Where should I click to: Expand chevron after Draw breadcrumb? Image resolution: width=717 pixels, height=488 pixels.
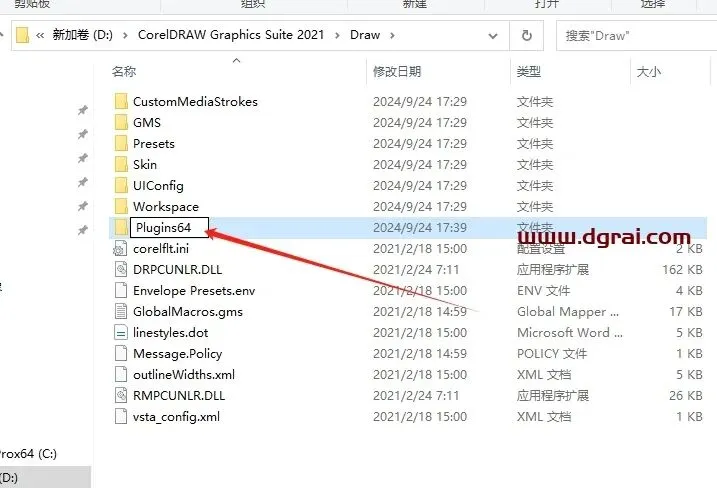[392, 35]
